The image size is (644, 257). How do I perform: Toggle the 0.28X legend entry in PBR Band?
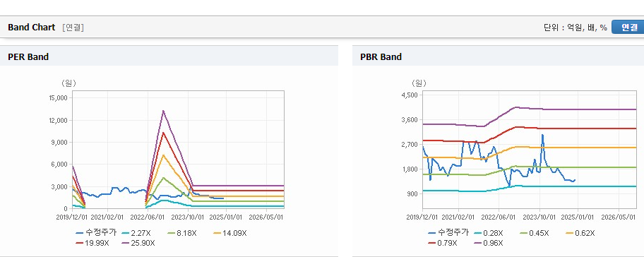[x=489, y=233]
